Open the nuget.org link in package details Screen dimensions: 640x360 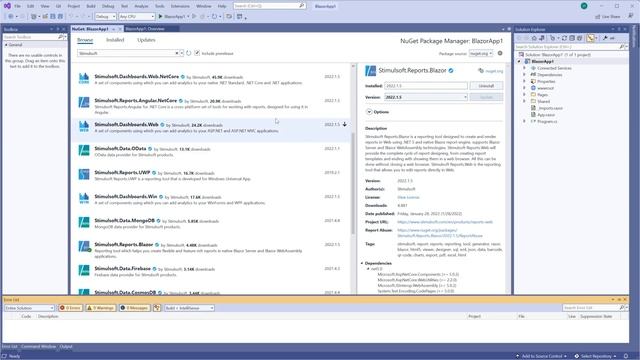(494, 71)
